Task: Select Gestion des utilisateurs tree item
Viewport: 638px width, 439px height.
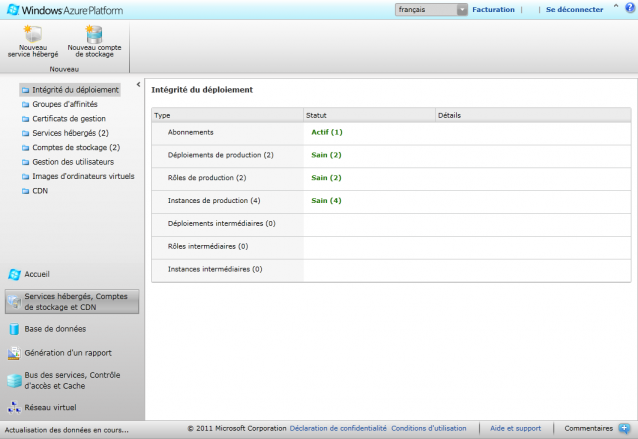Action: 73,162
